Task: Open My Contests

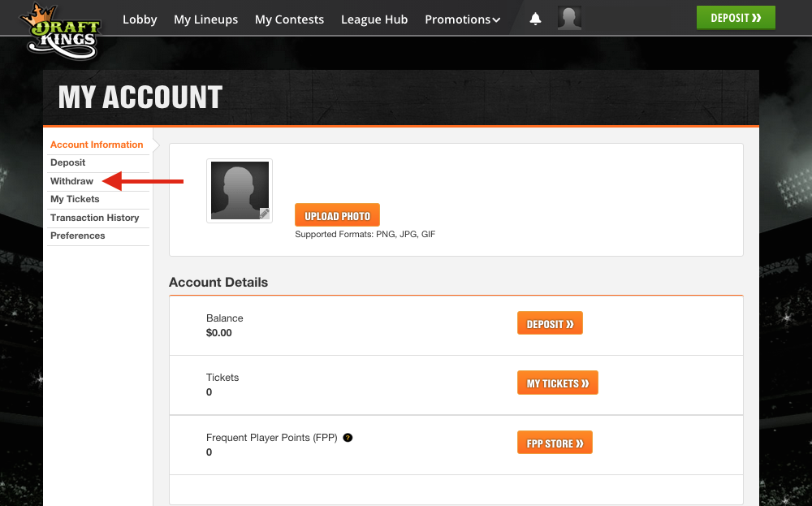Action: click(290, 19)
